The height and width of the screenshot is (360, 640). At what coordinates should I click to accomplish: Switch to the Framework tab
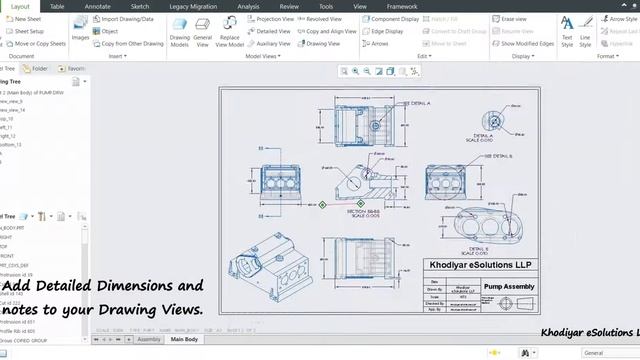pos(402,7)
